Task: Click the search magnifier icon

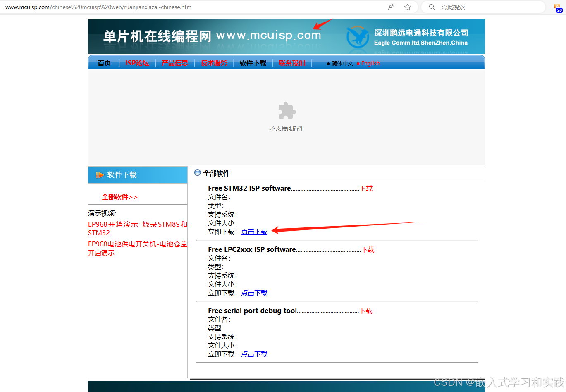Action: tap(432, 7)
